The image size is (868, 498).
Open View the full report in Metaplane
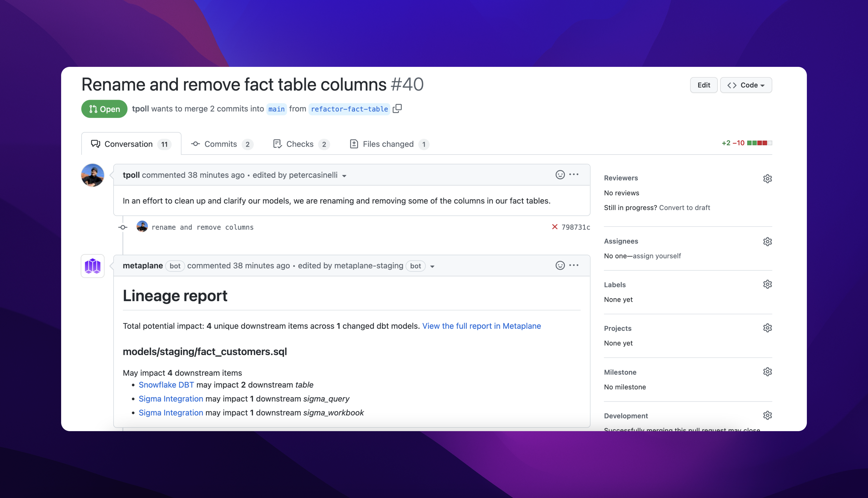pyautogui.click(x=481, y=326)
